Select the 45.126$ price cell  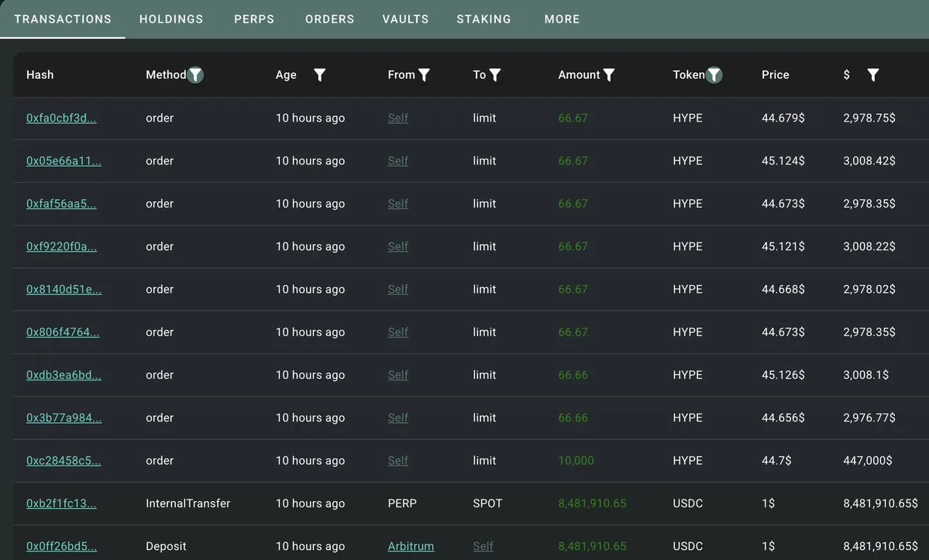[783, 375]
